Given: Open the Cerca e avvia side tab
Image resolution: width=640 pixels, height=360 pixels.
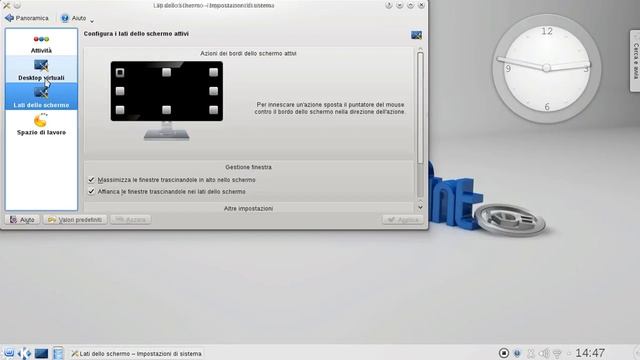Looking at the screenshot, I should [x=635, y=61].
